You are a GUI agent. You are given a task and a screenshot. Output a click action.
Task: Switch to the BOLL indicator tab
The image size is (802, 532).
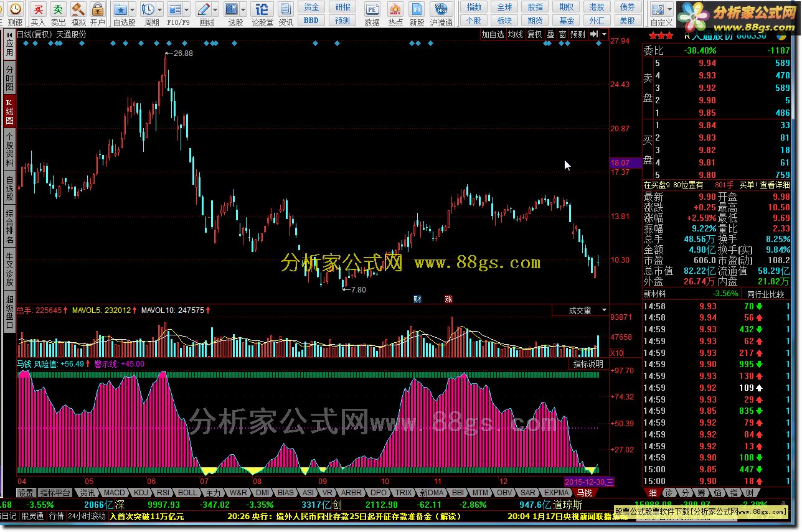tap(187, 492)
